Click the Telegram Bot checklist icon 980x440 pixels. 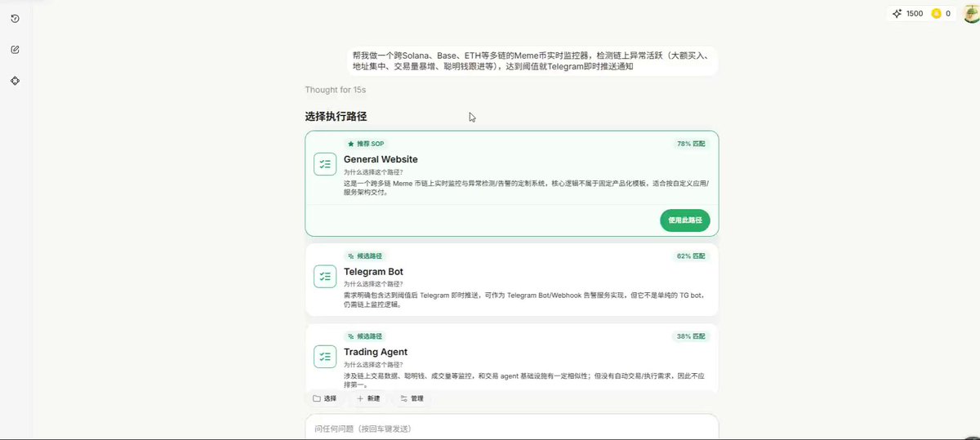pos(325,276)
